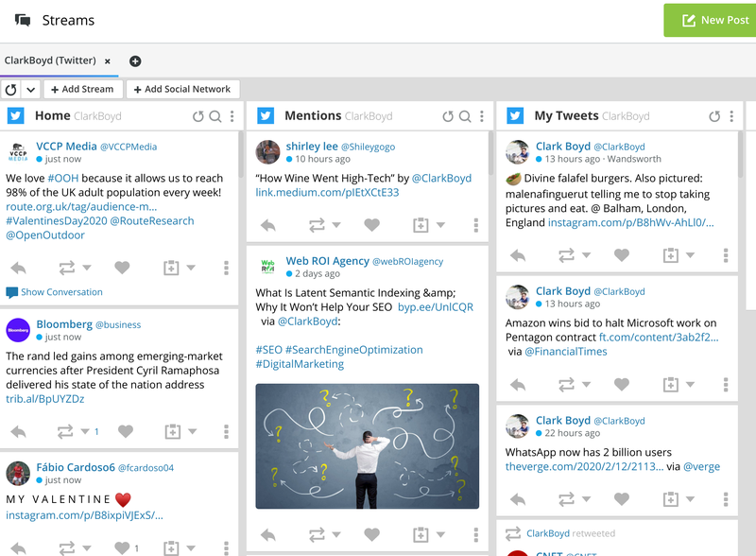
Task: Expand retweet options on Web ROI Agency tweet
Action: (x=336, y=534)
